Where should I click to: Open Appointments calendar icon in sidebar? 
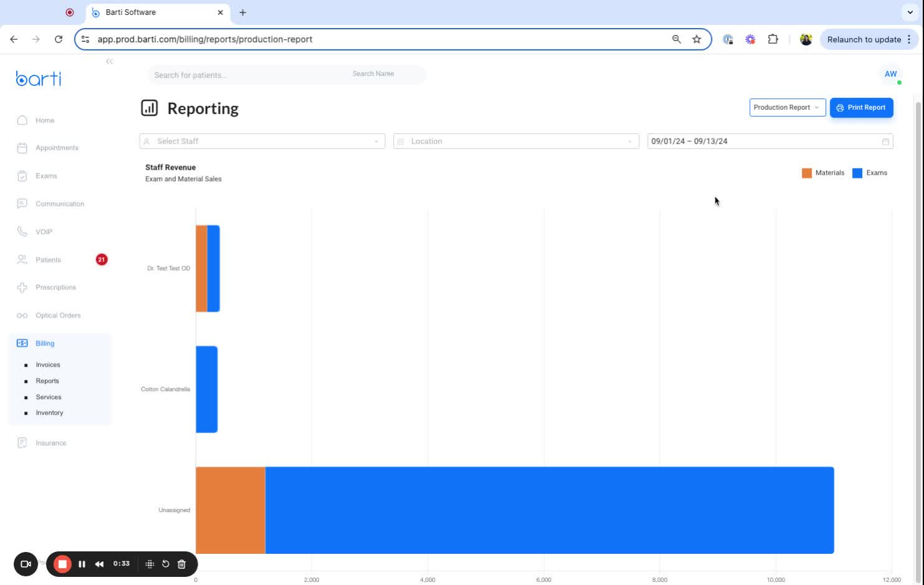[x=22, y=148]
